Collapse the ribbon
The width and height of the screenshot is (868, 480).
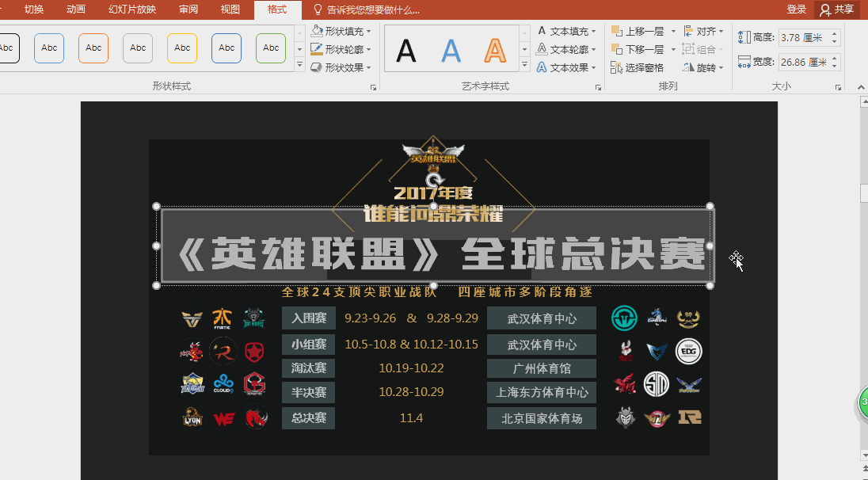pos(861,87)
